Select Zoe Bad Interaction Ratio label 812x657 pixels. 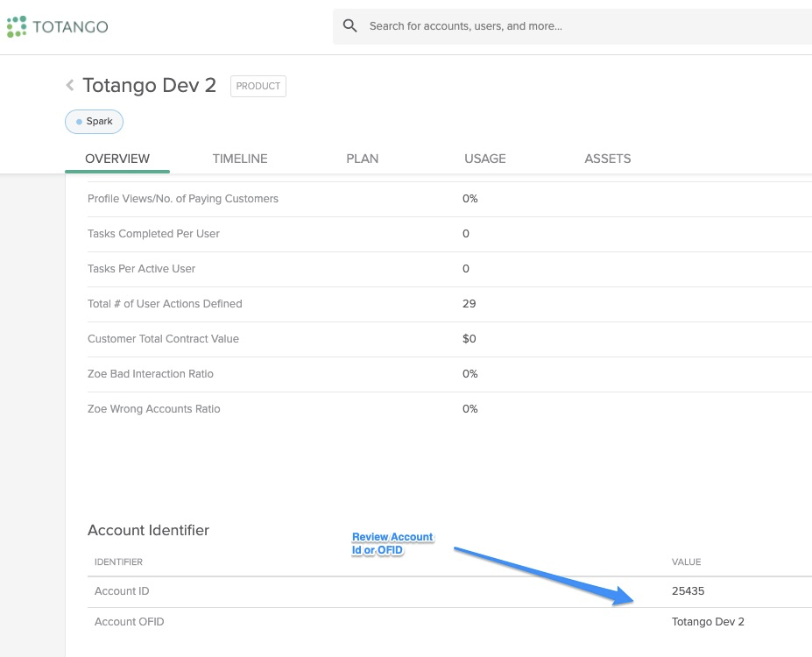tap(150, 374)
